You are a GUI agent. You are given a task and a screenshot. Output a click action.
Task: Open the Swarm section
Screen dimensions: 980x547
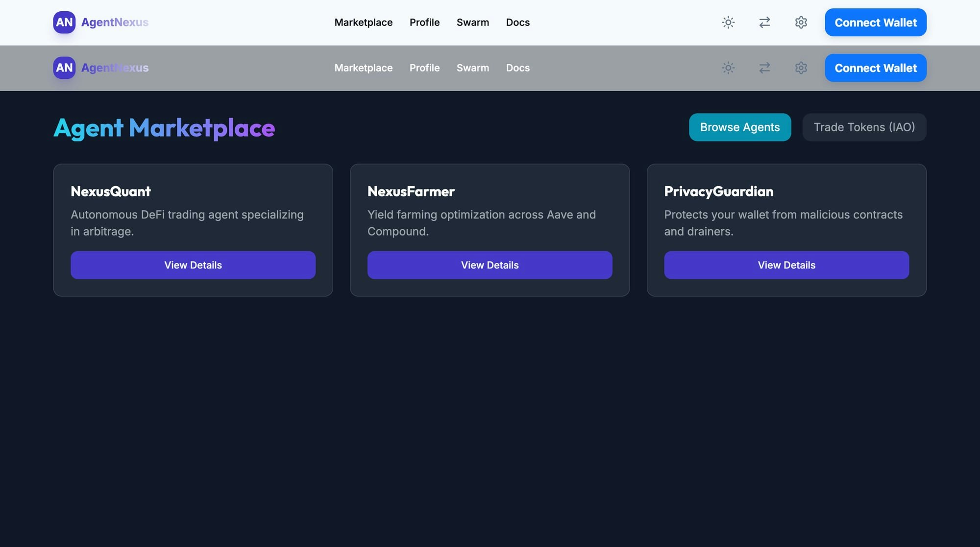click(x=473, y=23)
